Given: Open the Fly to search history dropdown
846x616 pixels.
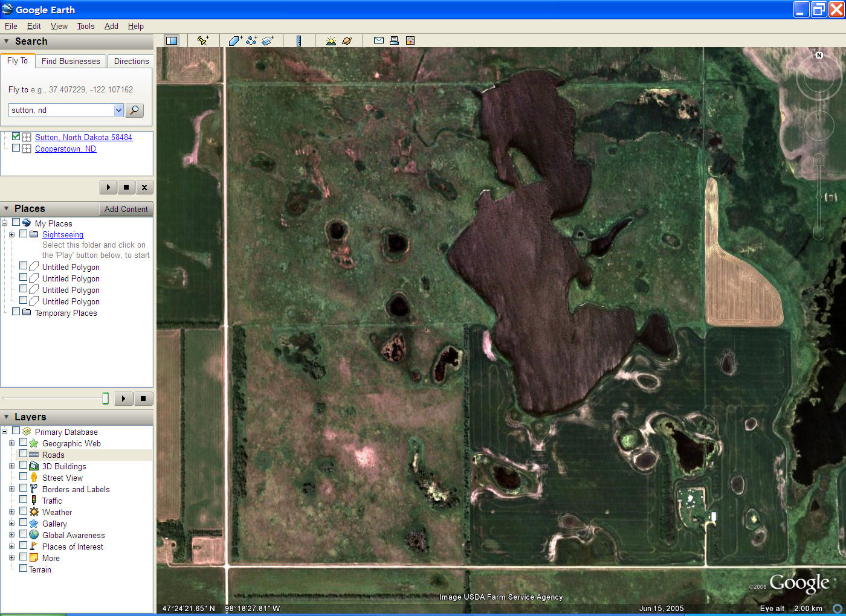Looking at the screenshot, I should click(x=118, y=111).
